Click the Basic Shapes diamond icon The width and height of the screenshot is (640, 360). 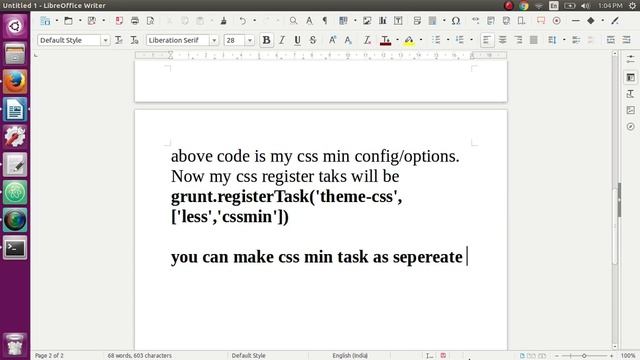click(591, 21)
